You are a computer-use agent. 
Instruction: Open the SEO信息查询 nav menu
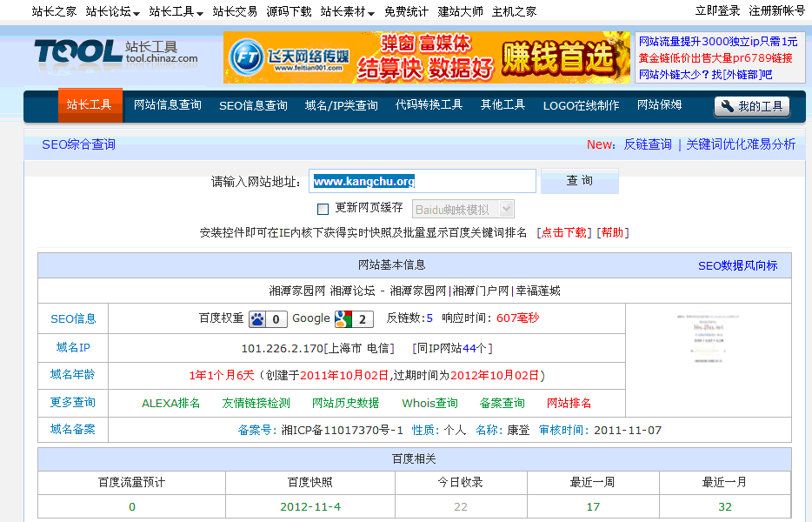pyautogui.click(x=253, y=106)
